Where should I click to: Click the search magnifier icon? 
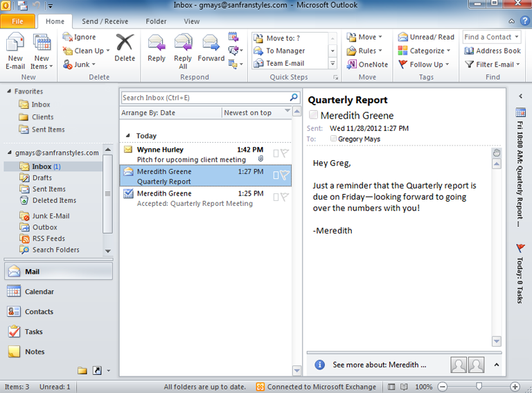[294, 98]
